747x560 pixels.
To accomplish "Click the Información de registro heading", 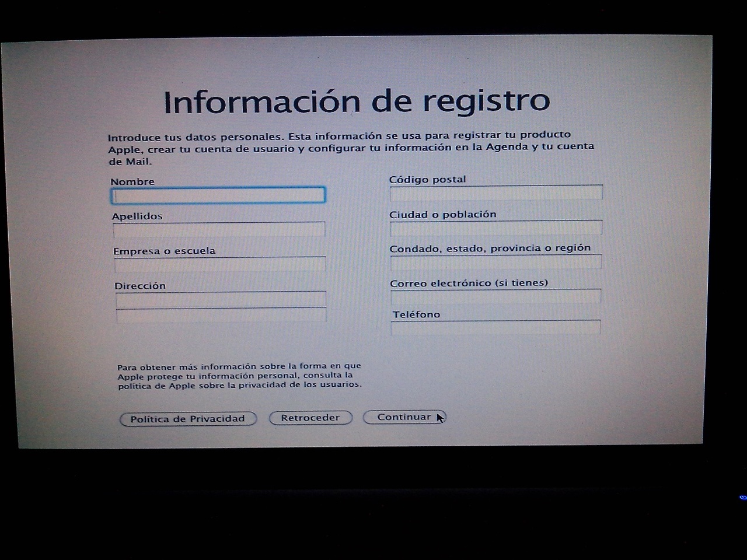I will coord(357,101).
